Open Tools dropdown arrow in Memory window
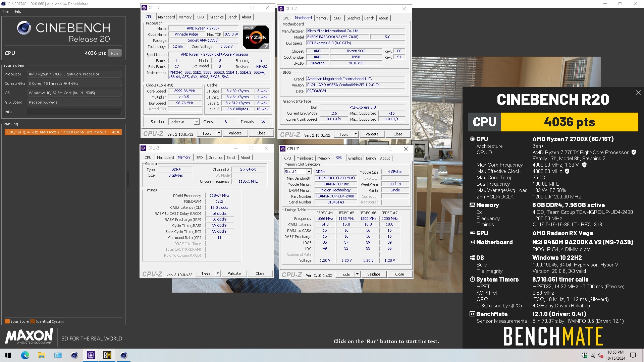Viewport: 644px width, 362px height. (218, 274)
